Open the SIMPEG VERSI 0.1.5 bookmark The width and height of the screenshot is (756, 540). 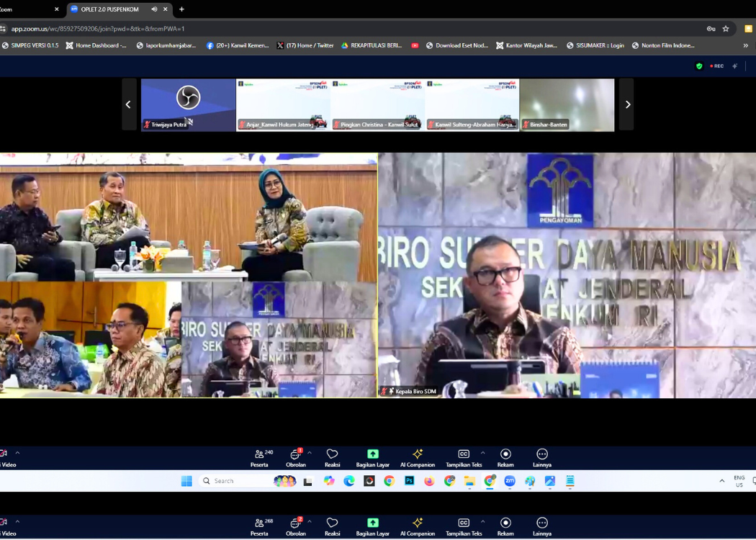pos(30,45)
